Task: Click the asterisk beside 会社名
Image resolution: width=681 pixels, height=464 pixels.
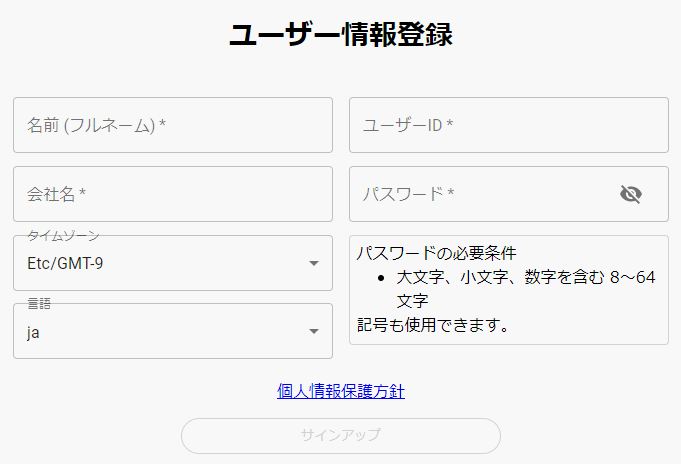Action: tap(83, 192)
